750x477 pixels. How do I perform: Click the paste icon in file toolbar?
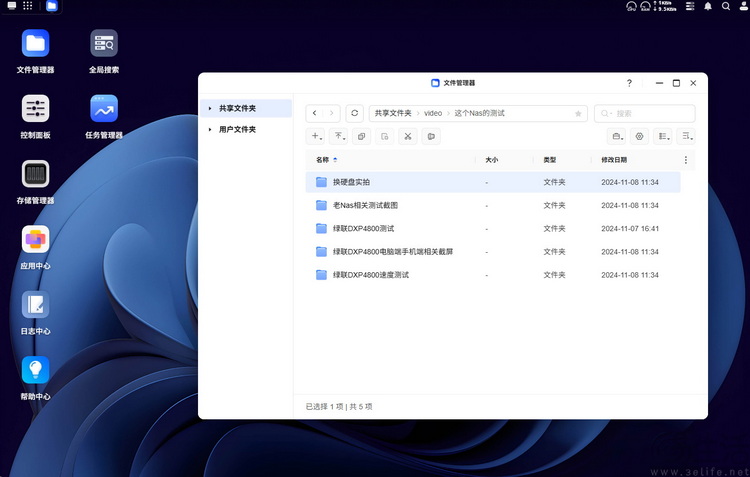coord(385,136)
